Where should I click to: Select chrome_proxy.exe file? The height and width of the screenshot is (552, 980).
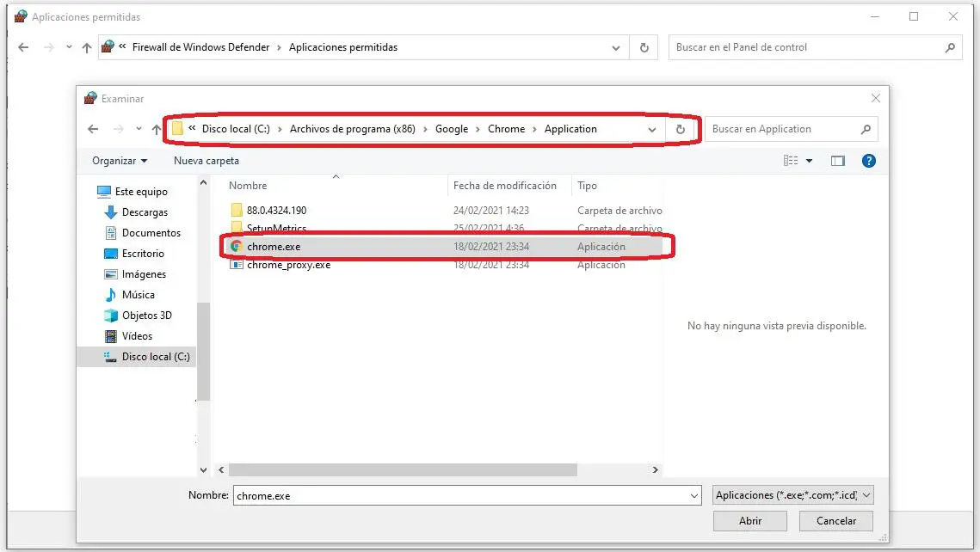[x=289, y=265]
